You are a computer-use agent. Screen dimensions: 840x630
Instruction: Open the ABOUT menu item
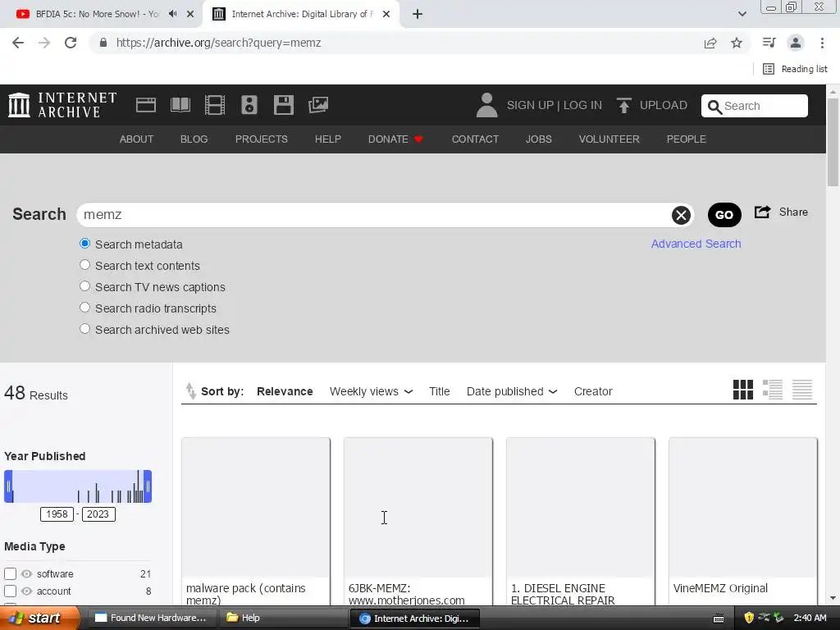[x=136, y=139]
